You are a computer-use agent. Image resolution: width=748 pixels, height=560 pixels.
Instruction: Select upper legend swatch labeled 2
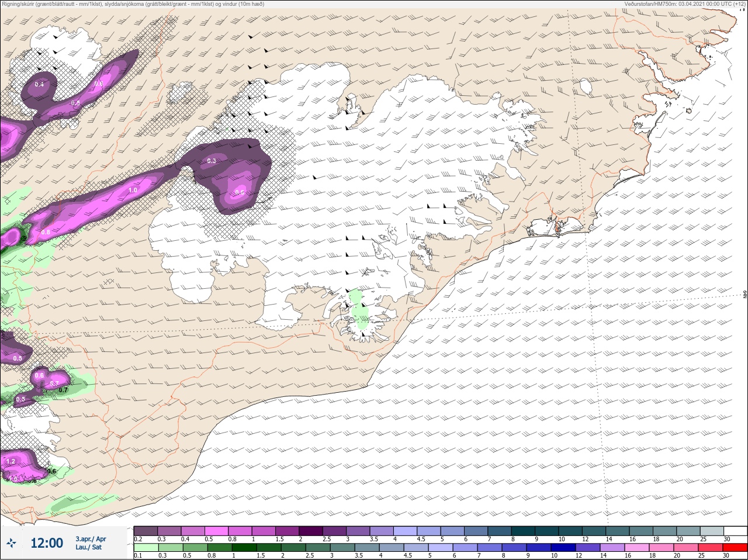(x=311, y=530)
